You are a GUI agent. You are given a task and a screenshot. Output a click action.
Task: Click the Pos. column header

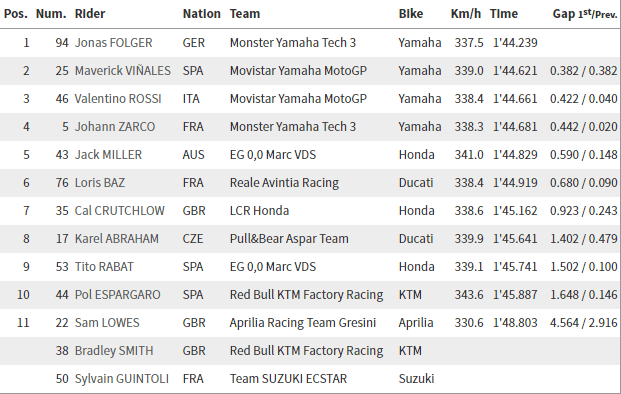pyautogui.click(x=16, y=14)
